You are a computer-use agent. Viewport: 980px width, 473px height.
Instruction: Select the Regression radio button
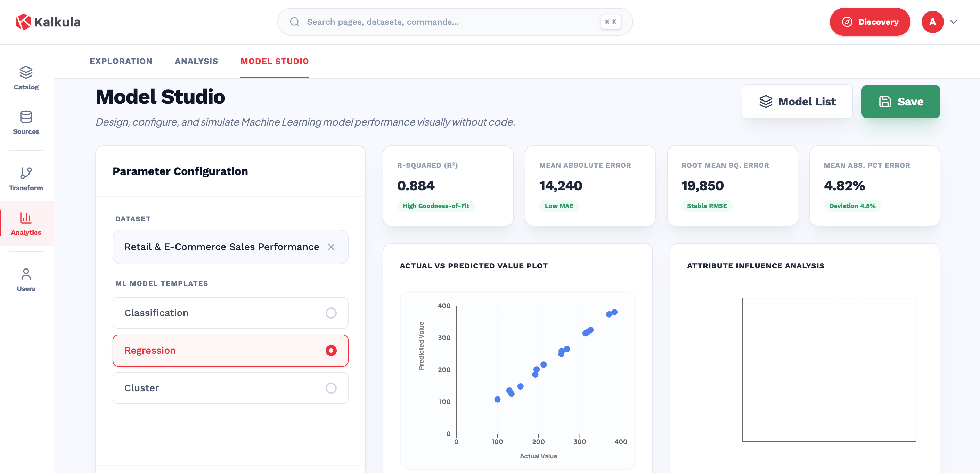[x=331, y=350]
